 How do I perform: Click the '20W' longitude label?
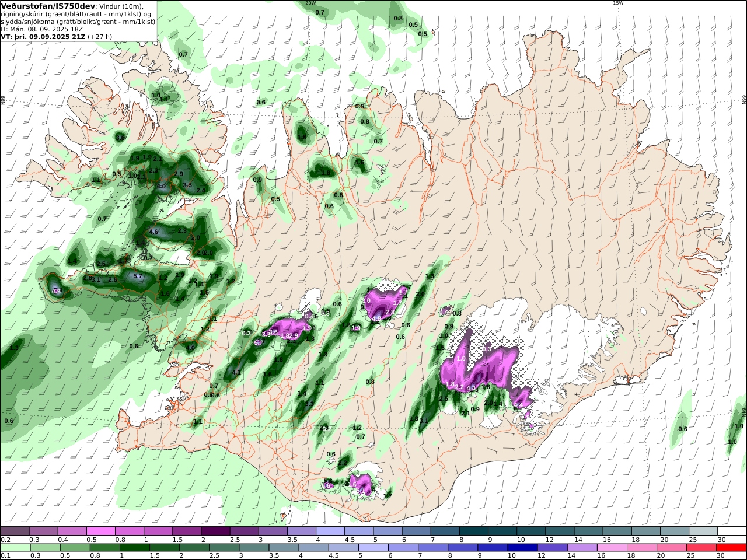[310, 3]
